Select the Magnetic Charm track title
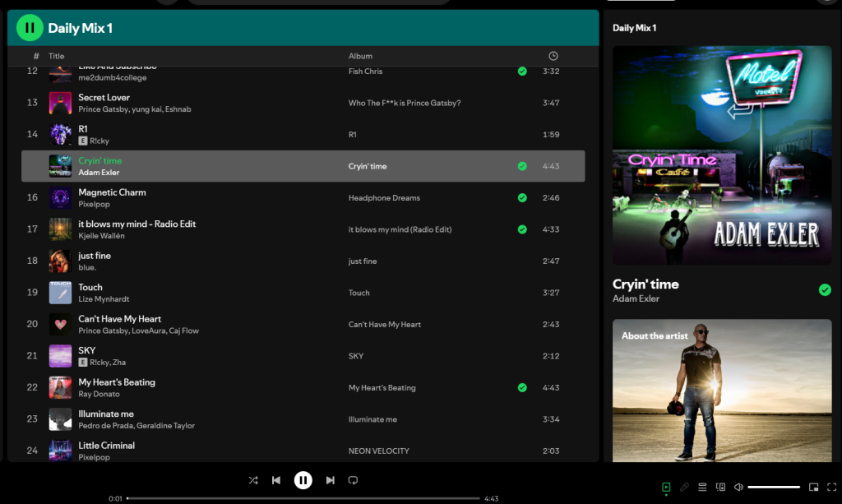 pyautogui.click(x=112, y=192)
